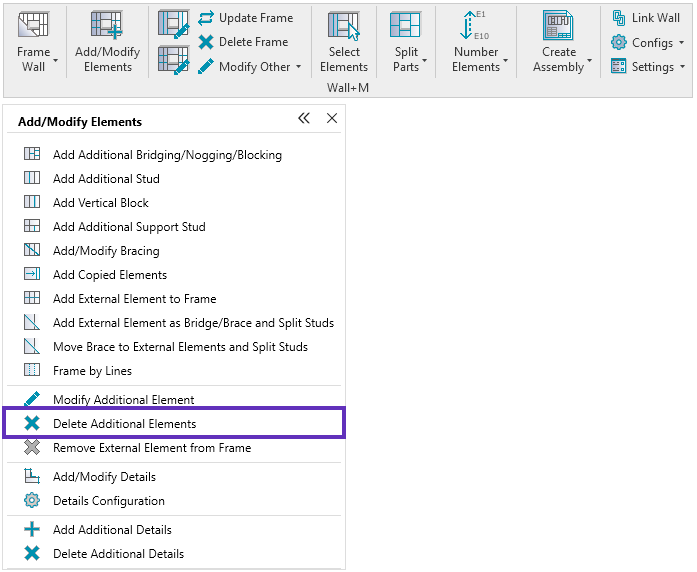Open the Settings dropdown menu
The height and width of the screenshot is (572, 697).
click(682, 67)
